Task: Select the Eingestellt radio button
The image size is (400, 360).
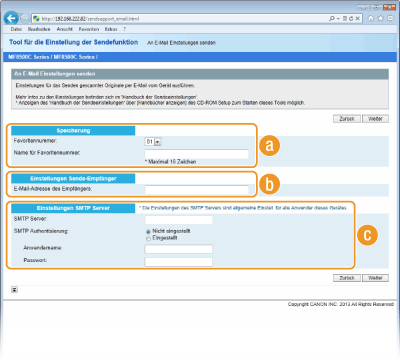Action: click(148, 239)
